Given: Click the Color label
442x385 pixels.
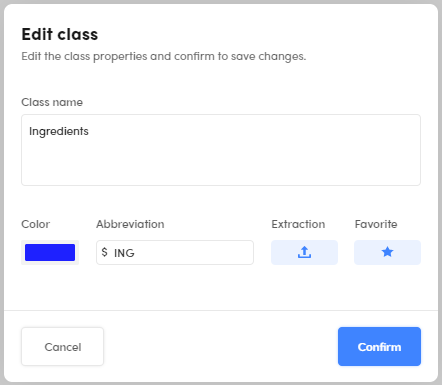Looking at the screenshot, I should 36,224.
